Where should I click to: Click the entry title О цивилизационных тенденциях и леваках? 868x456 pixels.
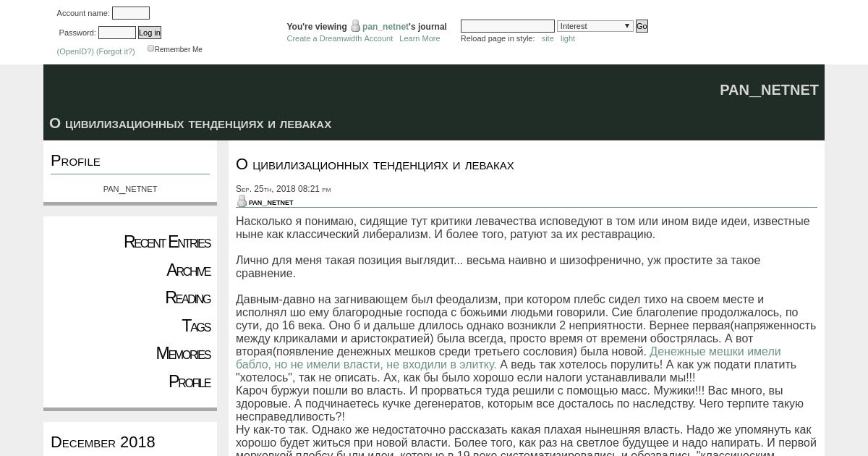375,165
